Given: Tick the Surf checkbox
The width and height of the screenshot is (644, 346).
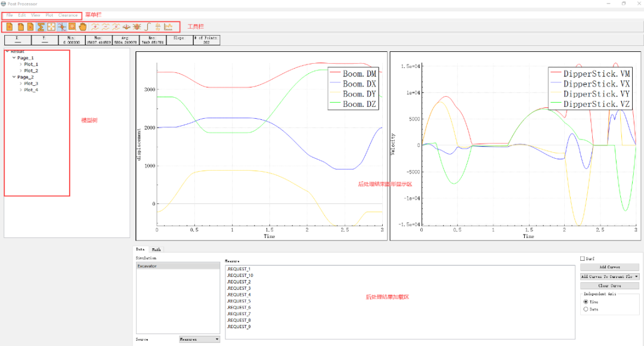Looking at the screenshot, I should pos(583,258).
